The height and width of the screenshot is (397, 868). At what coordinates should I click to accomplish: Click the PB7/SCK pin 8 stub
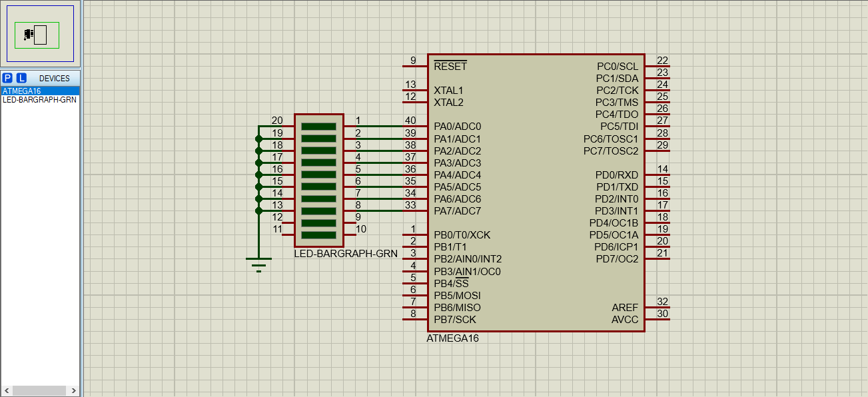point(414,320)
